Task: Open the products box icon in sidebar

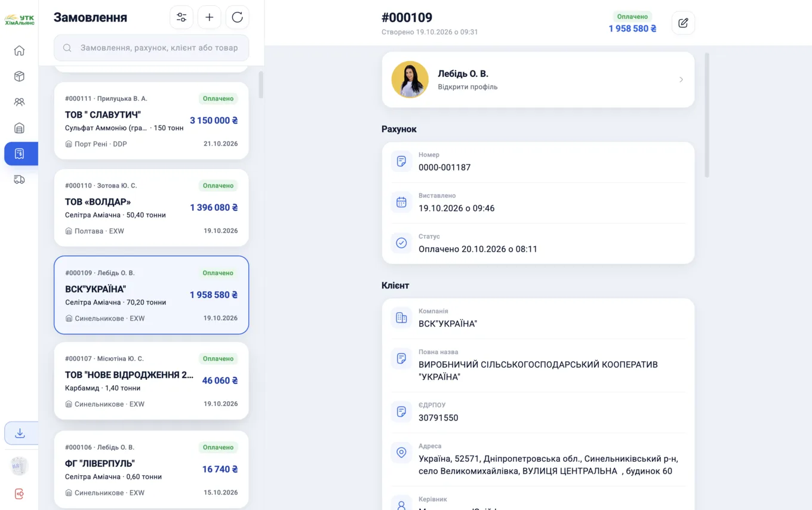Action: 19,76
